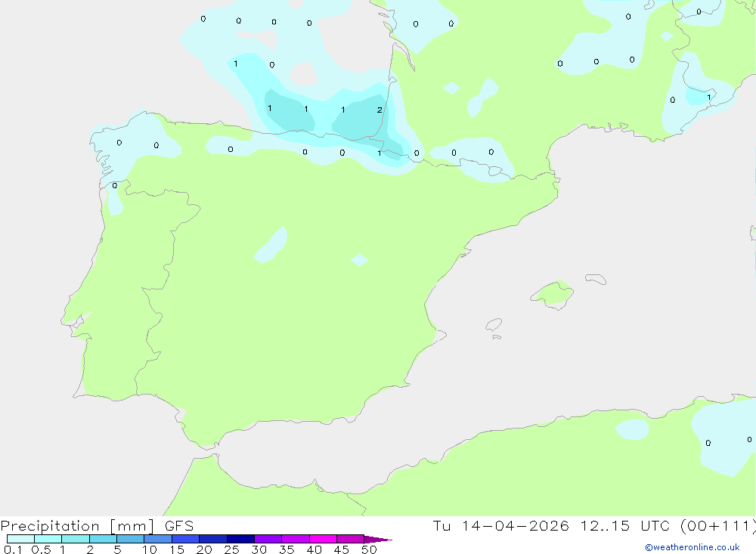Click the "0.1" legend scale label

(13, 549)
